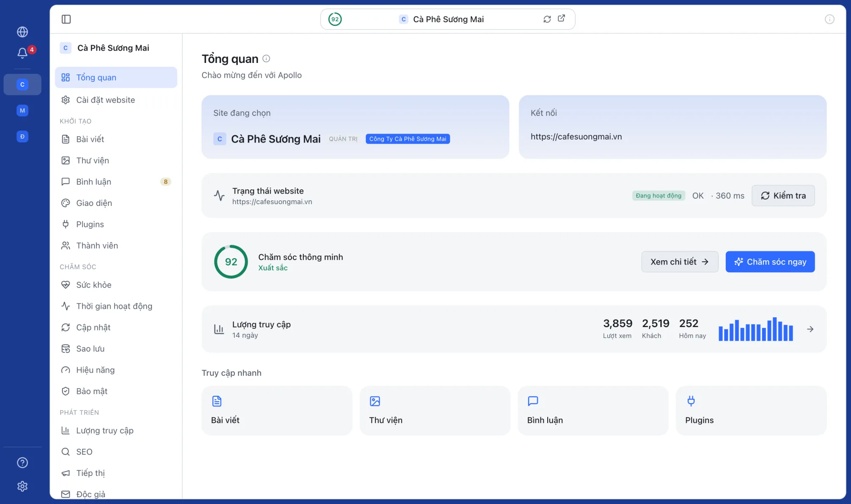Click the Xuất sắc rating text
Screen dimensions: 851x504
tap(273, 268)
